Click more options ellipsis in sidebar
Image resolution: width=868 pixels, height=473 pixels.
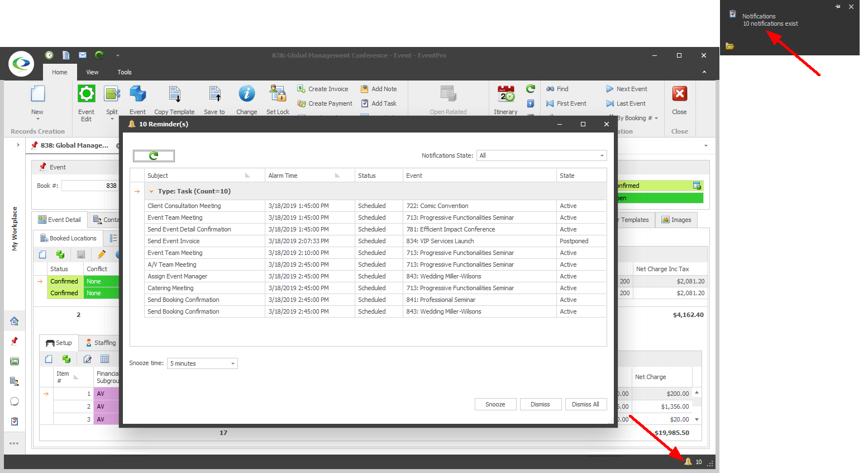pyautogui.click(x=14, y=443)
